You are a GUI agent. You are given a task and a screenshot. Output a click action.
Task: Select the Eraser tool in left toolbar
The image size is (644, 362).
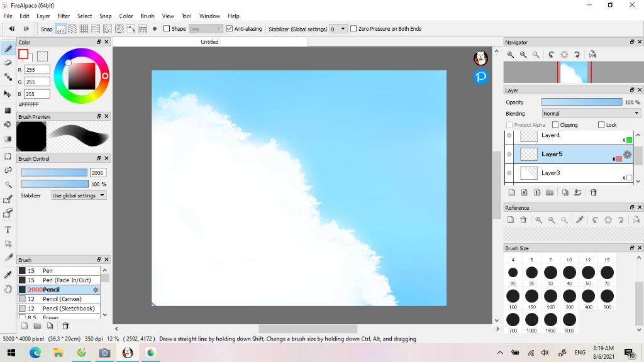click(8, 63)
